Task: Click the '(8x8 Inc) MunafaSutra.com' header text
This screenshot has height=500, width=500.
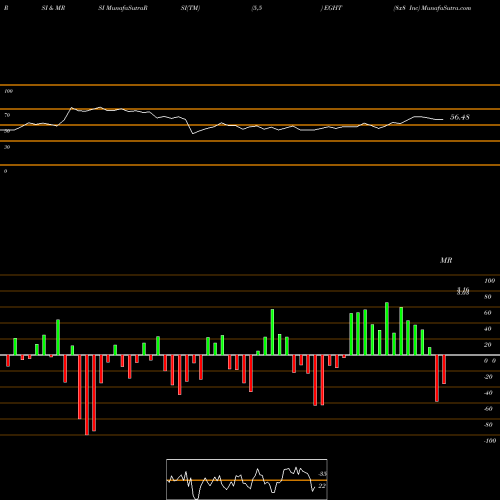Action: 432,8
